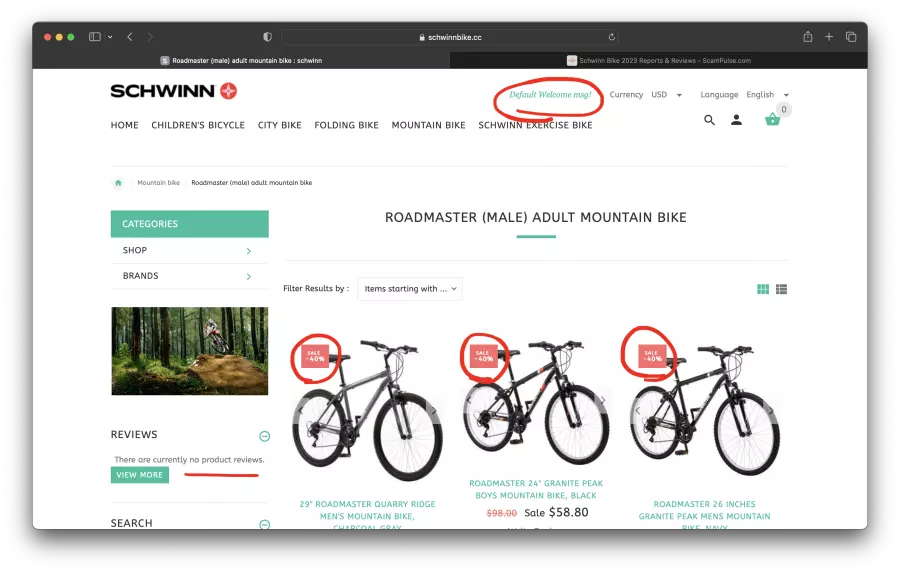900x572 pixels.
Task: Click the forest mountain biker banner image
Action: tap(189, 351)
